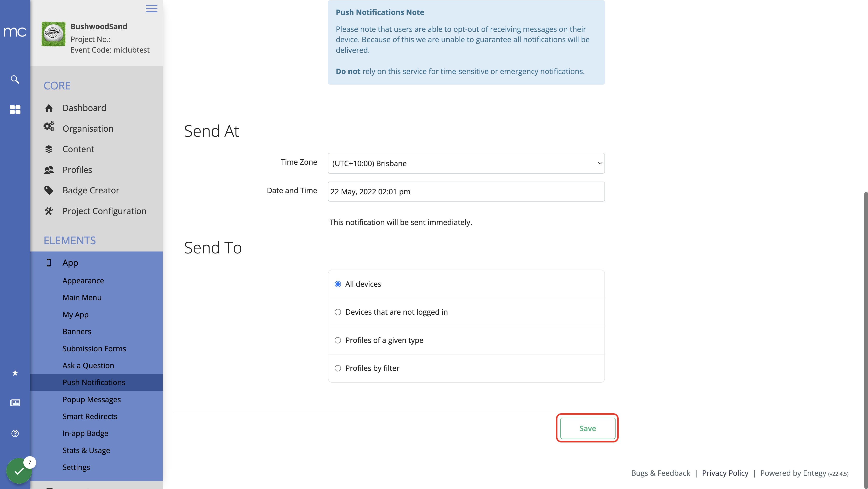The height and width of the screenshot is (489, 868).
Task: Pick the Profiles by filter option
Action: 338,368
